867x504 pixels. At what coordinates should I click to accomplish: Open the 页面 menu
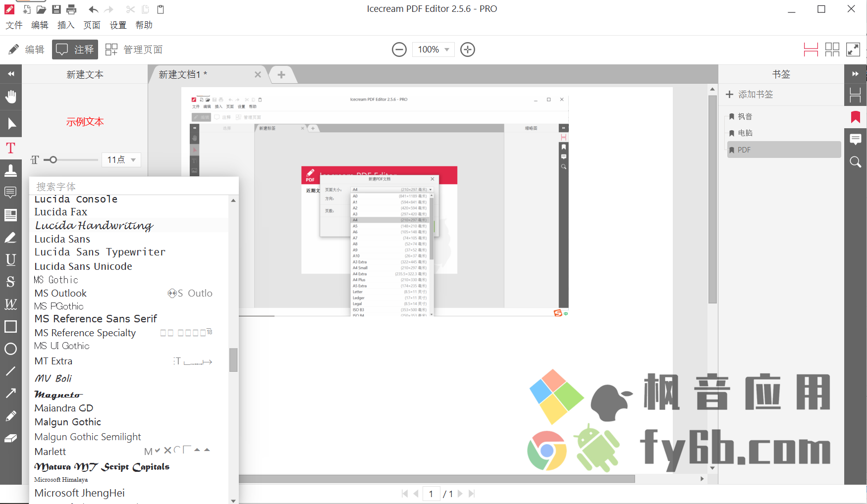pos(92,25)
